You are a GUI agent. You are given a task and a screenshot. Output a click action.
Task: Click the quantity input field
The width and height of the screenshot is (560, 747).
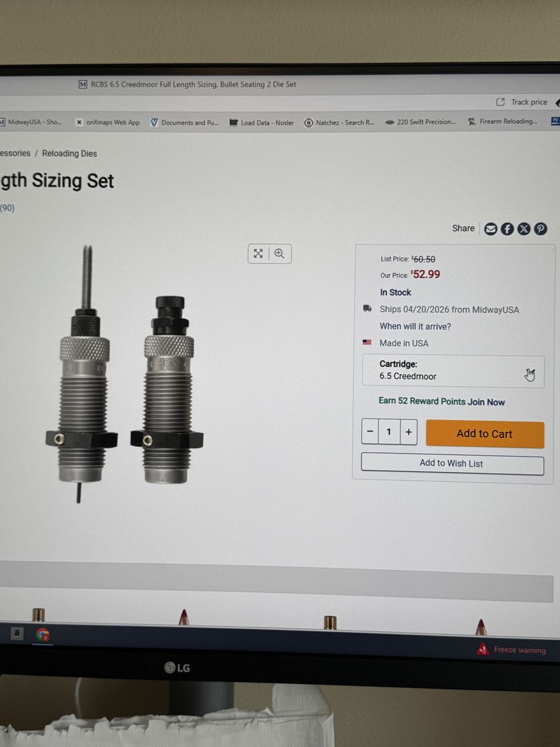pyautogui.click(x=390, y=432)
